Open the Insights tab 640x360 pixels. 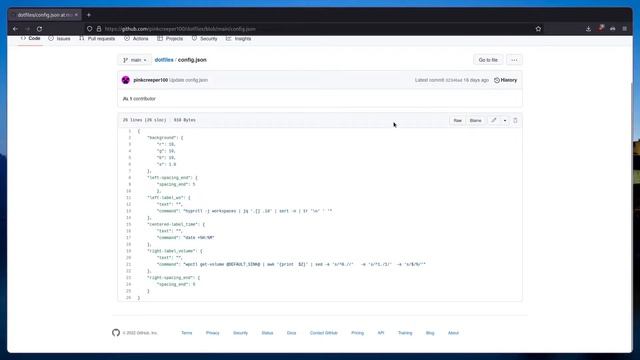tap(239, 38)
